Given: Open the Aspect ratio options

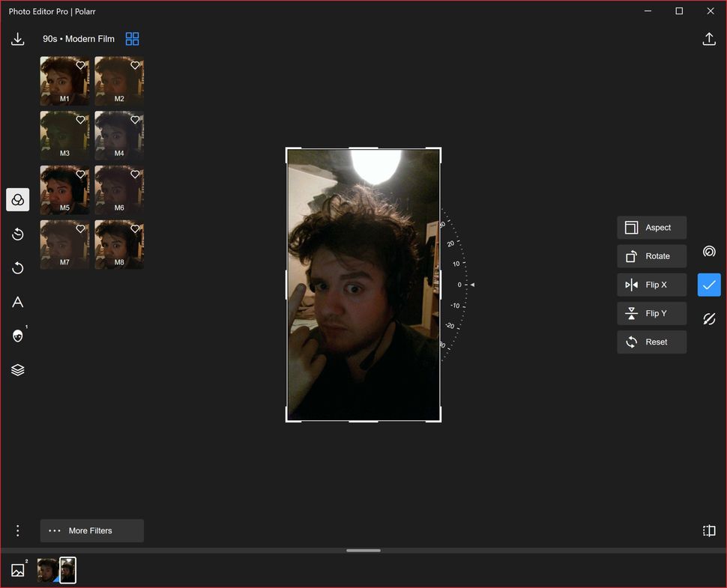Looking at the screenshot, I should click(651, 227).
